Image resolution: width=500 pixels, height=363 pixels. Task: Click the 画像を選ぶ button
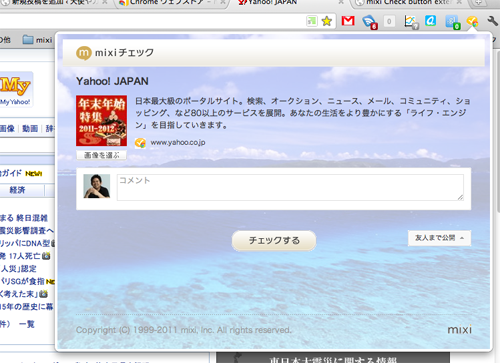101,155
